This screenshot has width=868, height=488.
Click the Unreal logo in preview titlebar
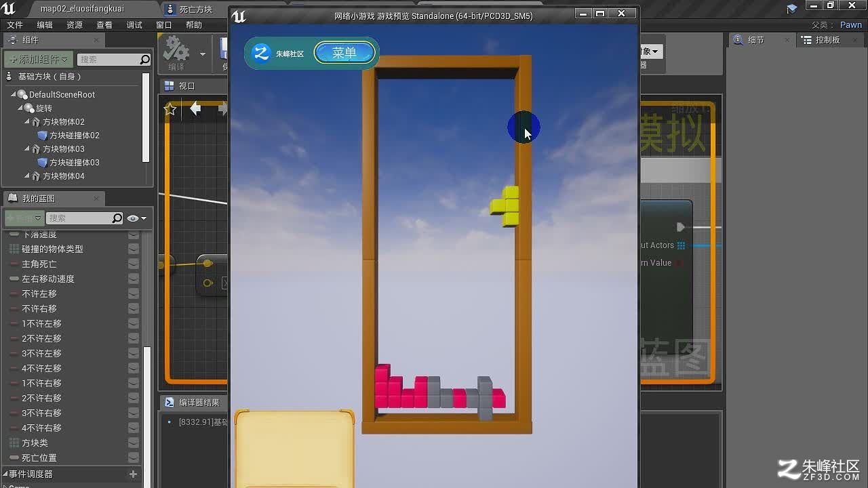click(239, 16)
